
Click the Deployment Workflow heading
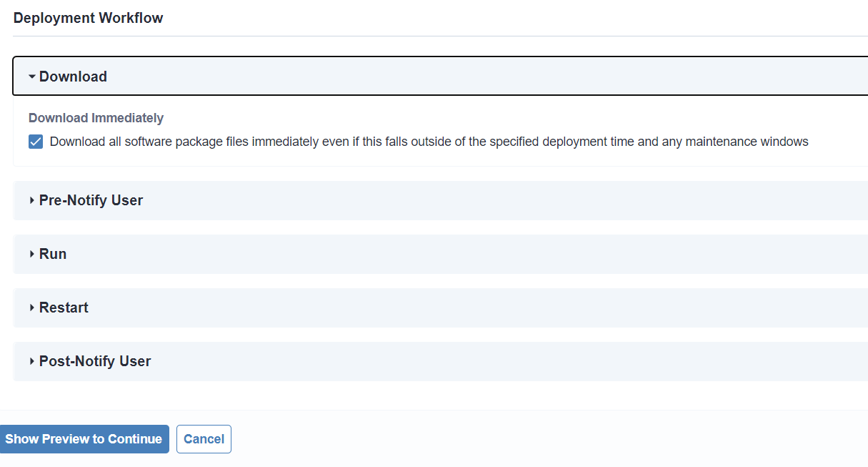tap(88, 18)
